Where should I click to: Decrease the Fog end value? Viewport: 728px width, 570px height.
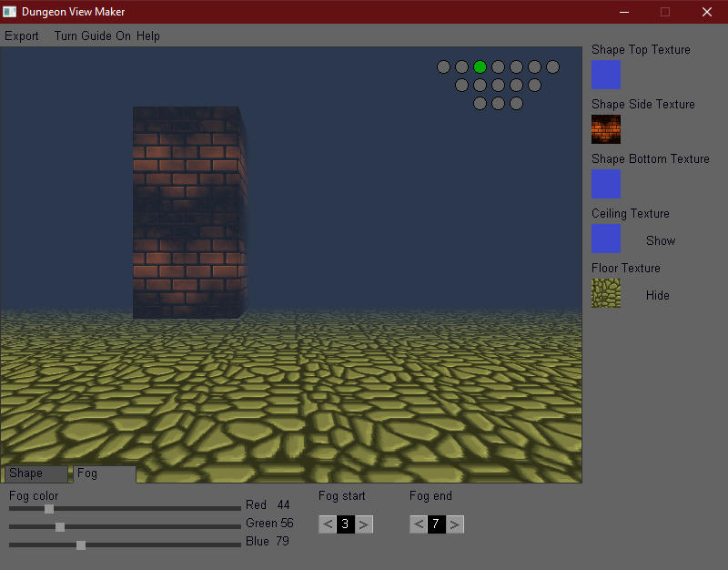419,524
